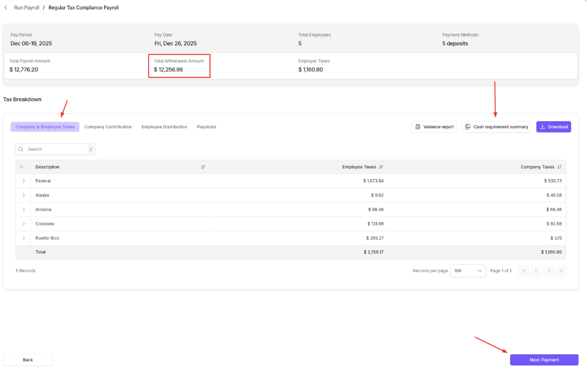Sort by the Description column sort icon
This screenshot has width=588, height=382.
(203, 167)
